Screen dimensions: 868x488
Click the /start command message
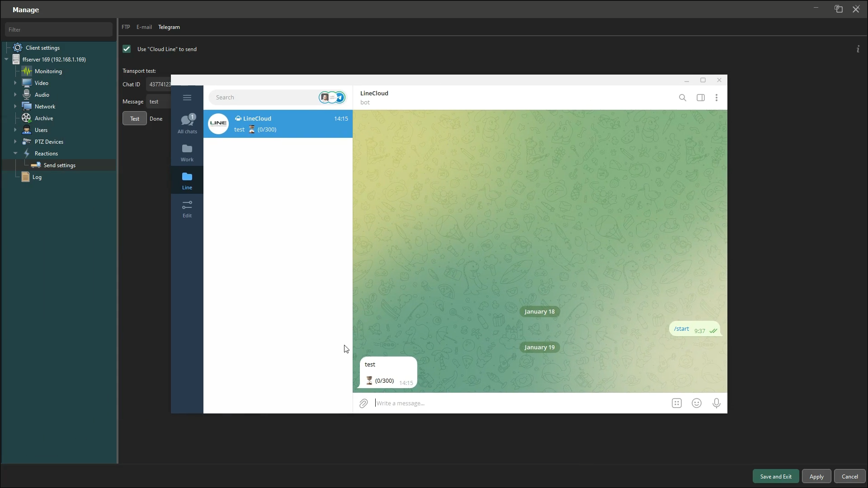click(x=694, y=329)
